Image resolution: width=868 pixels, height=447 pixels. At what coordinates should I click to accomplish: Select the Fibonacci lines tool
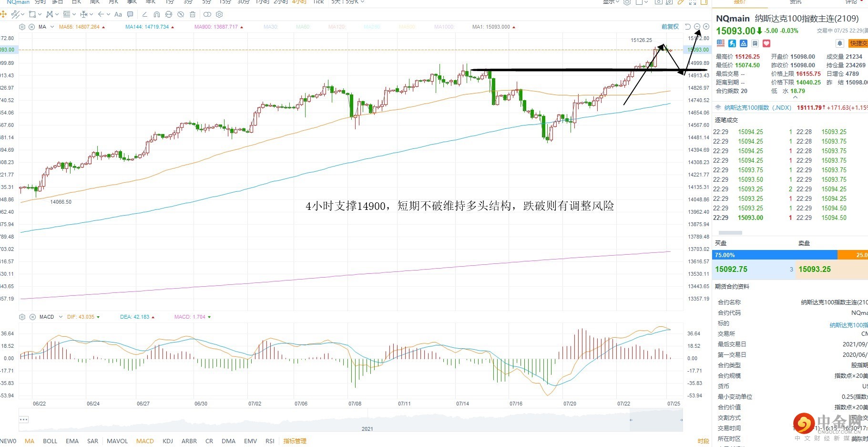click(66, 14)
